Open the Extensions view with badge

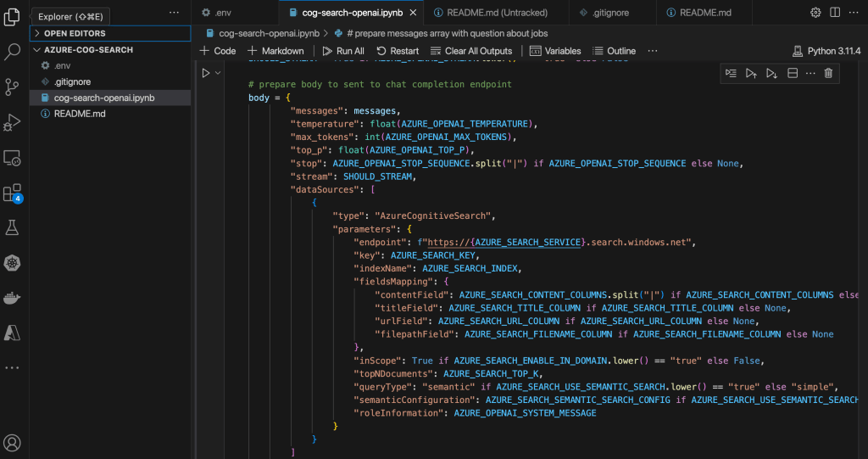pyautogui.click(x=12, y=193)
